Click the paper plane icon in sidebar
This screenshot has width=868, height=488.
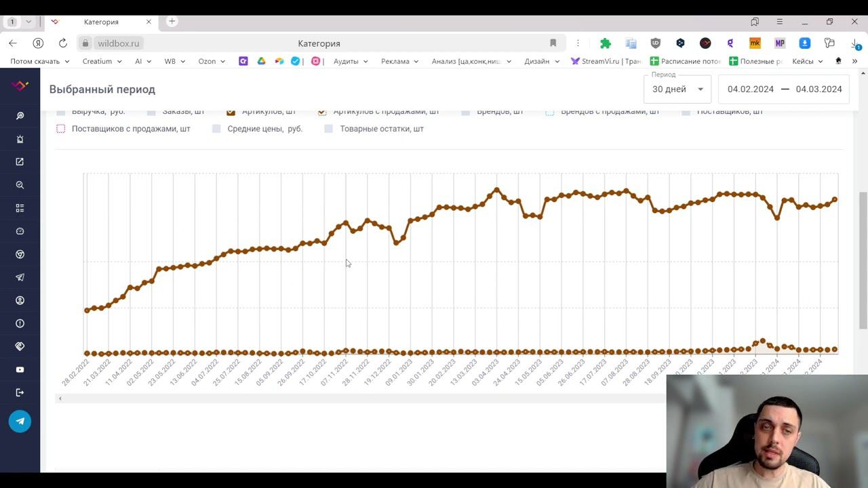tap(20, 277)
